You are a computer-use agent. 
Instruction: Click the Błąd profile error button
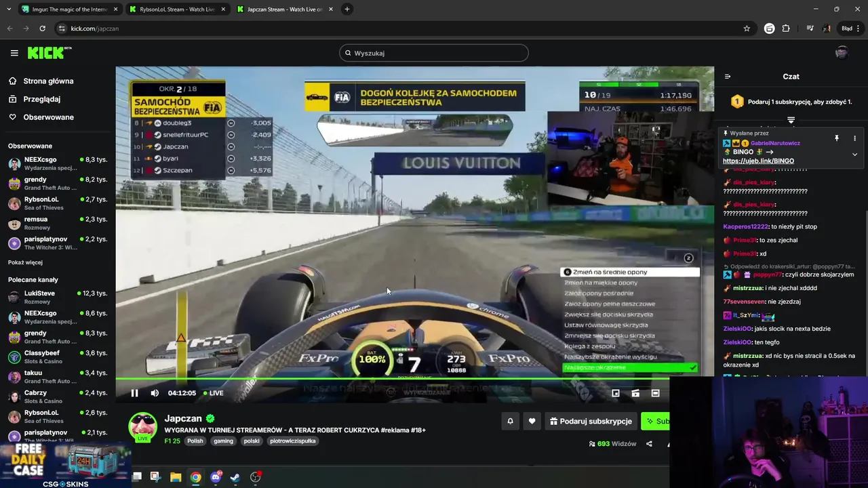click(x=850, y=28)
